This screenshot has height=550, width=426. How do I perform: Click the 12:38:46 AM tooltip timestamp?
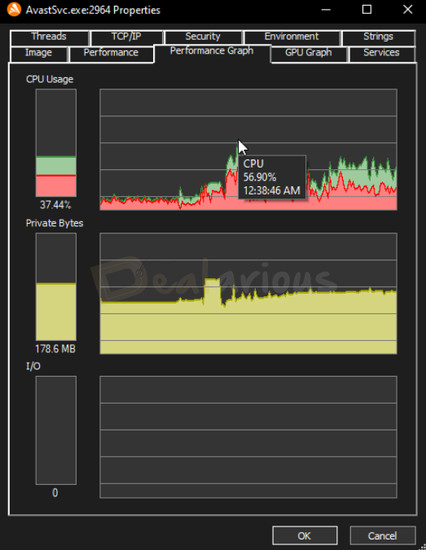(x=272, y=191)
